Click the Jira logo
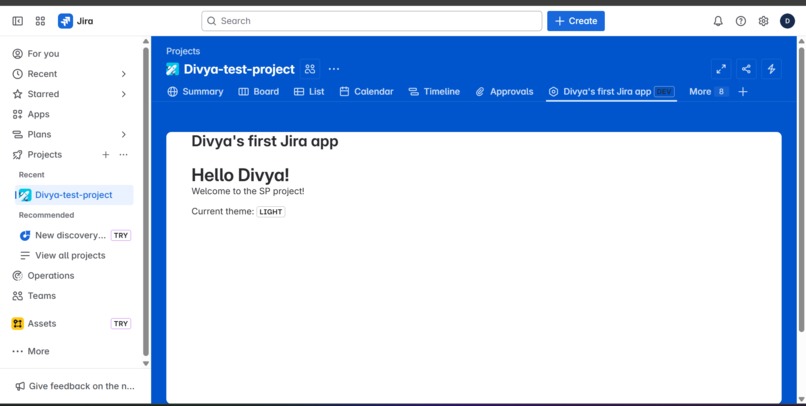Viewport: 806px width, 406px height. [x=76, y=21]
